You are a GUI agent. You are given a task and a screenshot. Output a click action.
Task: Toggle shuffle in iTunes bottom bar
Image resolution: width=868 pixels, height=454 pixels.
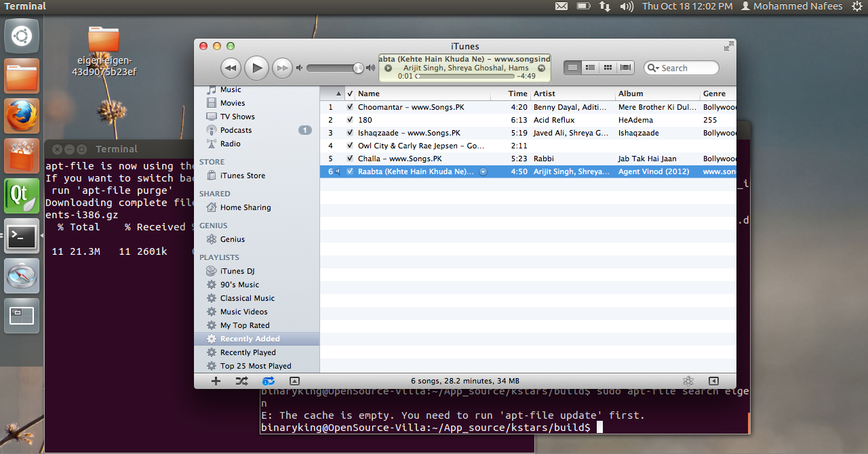pos(241,381)
